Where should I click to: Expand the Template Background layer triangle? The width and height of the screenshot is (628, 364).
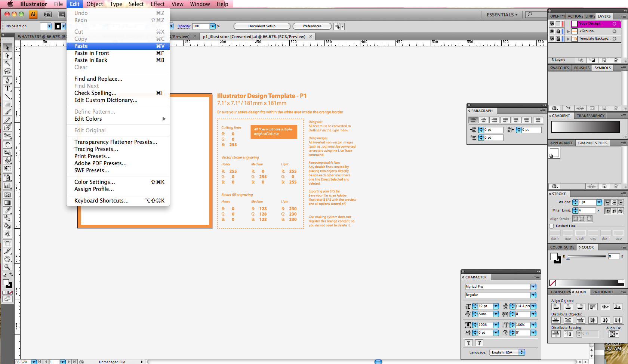pyautogui.click(x=568, y=38)
